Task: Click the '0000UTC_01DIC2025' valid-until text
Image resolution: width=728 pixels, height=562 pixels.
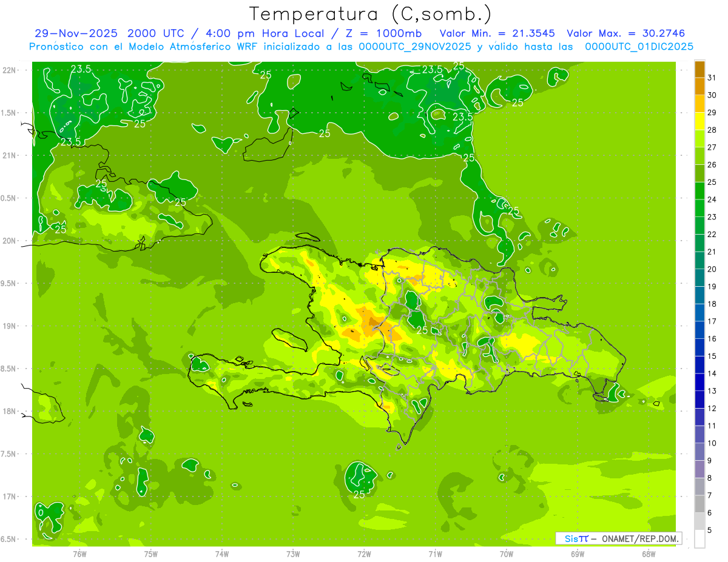Action: [x=639, y=47]
